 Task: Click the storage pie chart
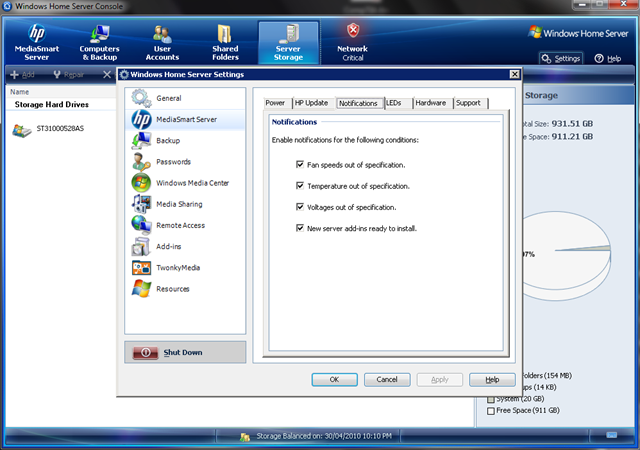[x=567, y=256]
